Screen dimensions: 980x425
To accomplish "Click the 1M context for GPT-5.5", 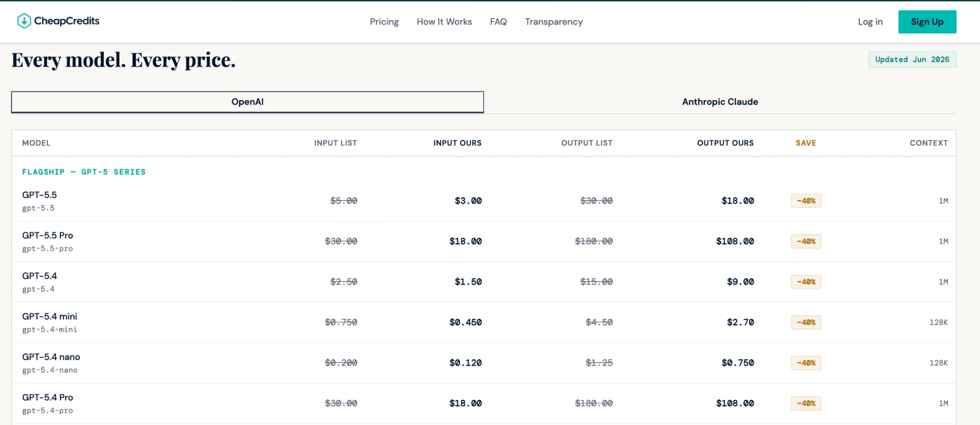I will [x=943, y=201].
